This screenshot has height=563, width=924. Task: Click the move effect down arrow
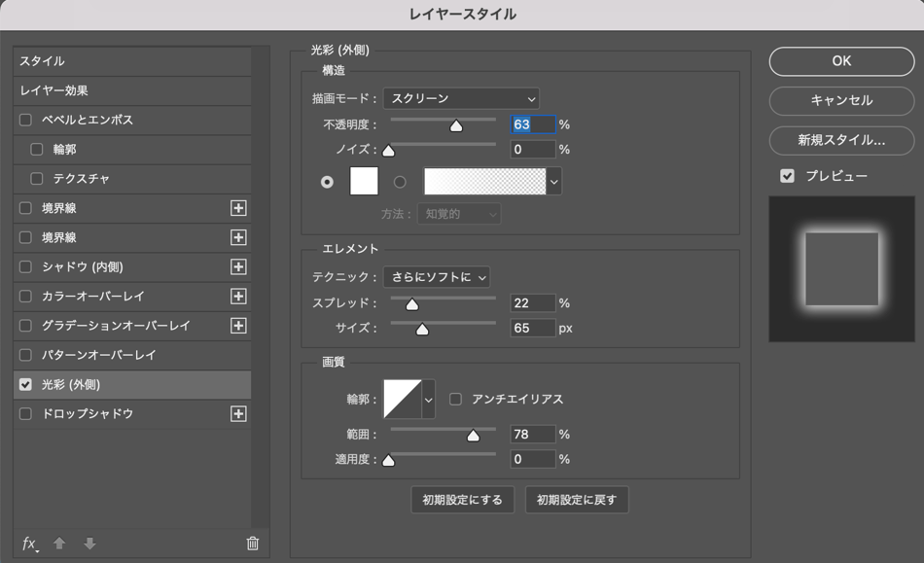pyautogui.click(x=89, y=544)
